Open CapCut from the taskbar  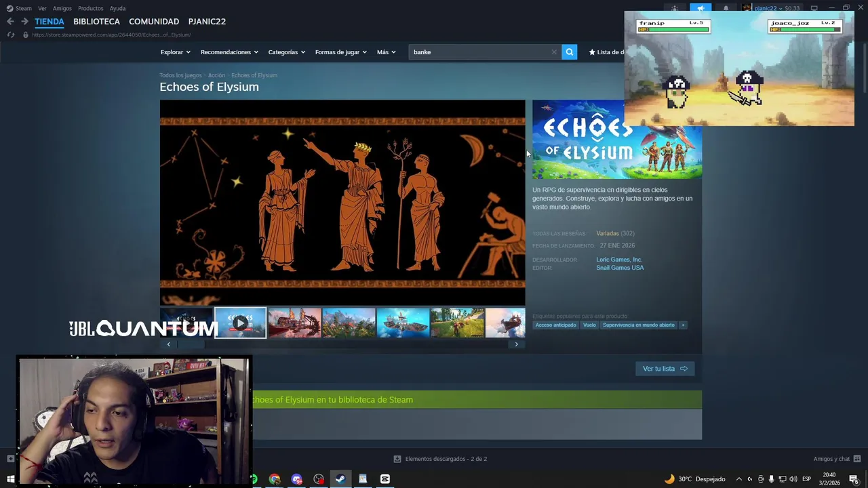[385, 479]
